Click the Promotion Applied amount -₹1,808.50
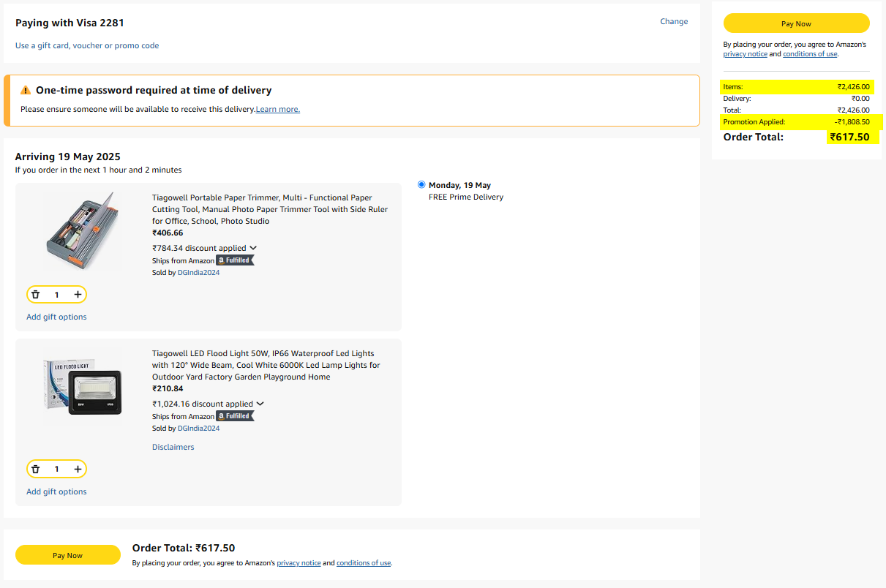This screenshot has height=588, width=886. click(x=852, y=121)
